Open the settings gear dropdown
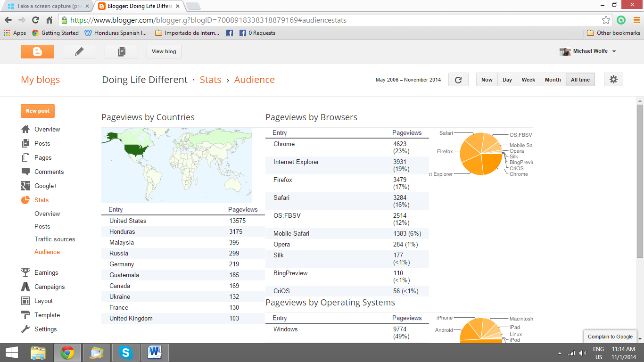The image size is (644, 362). [613, 80]
